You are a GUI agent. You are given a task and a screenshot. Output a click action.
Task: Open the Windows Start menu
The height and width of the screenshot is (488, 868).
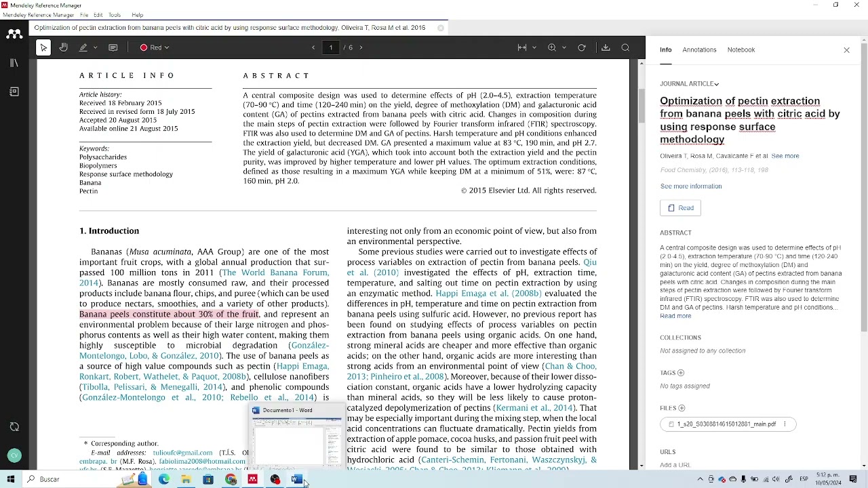[11, 479]
